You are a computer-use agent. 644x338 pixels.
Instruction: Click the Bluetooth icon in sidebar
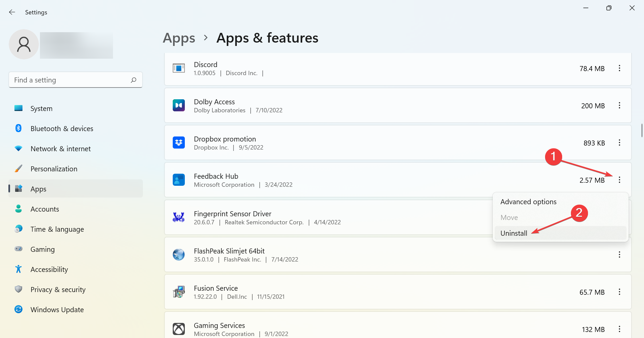[18, 128]
